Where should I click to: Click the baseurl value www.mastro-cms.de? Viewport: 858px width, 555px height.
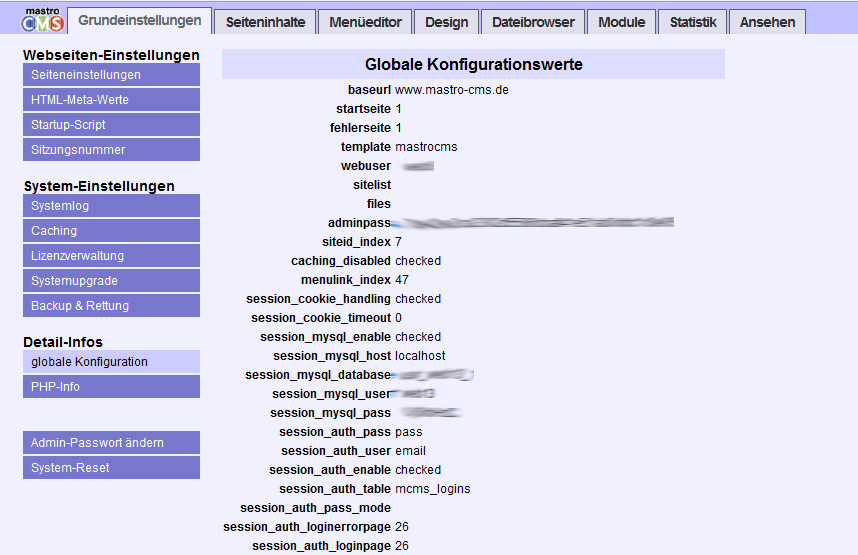pos(452,90)
